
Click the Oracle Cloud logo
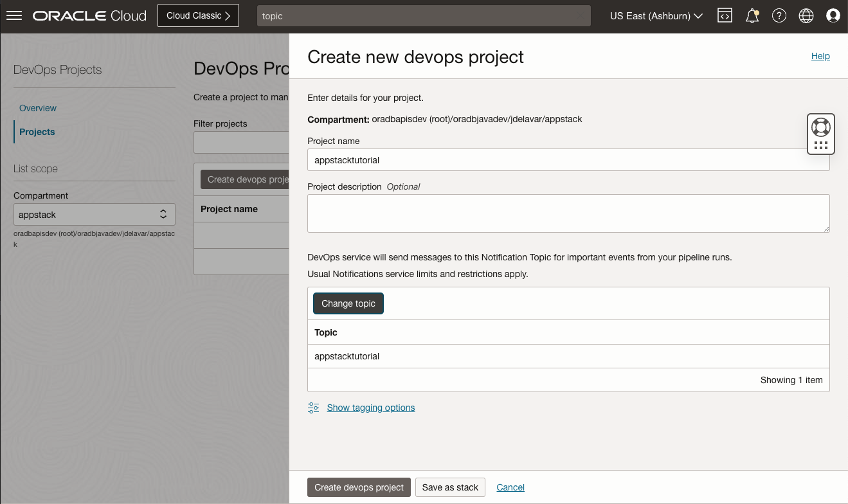pyautogui.click(x=89, y=15)
